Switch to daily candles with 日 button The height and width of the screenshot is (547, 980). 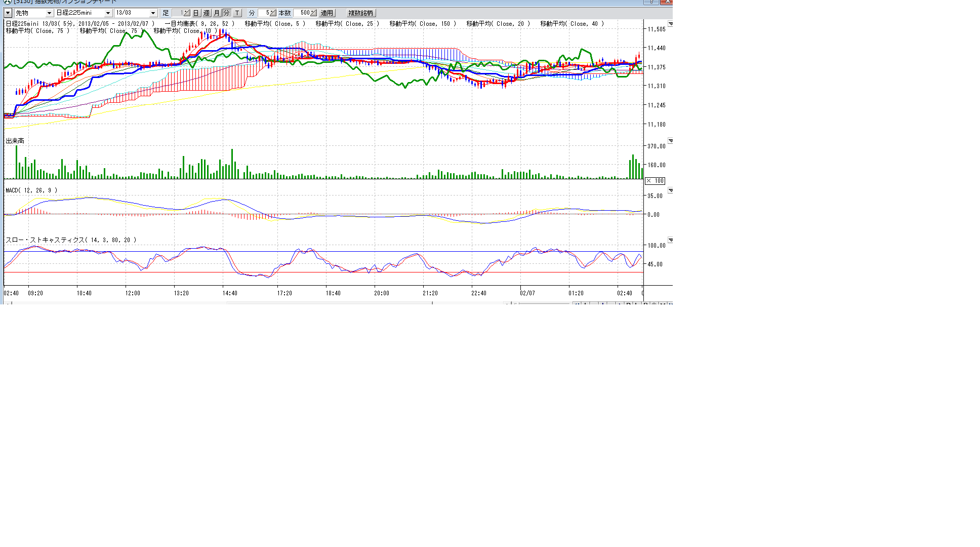pyautogui.click(x=196, y=13)
